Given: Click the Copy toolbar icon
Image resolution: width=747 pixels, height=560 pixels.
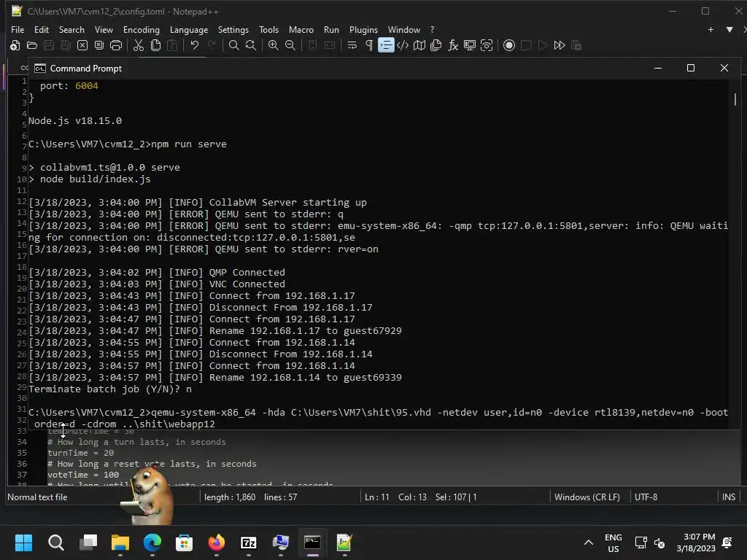Looking at the screenshot, I should [155, 45].
